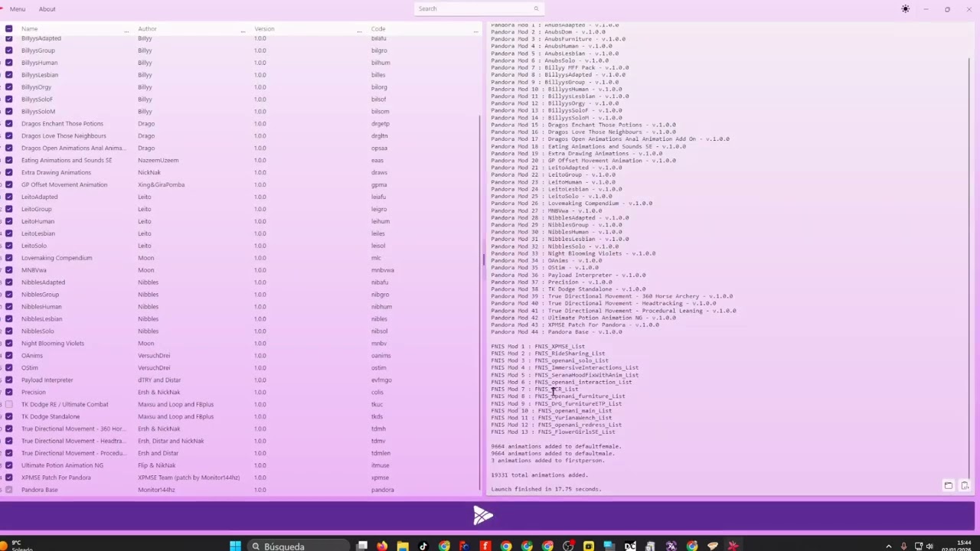Uncheck the NibblesHuman mod
The image size is (980, 551).
[8, 306]
